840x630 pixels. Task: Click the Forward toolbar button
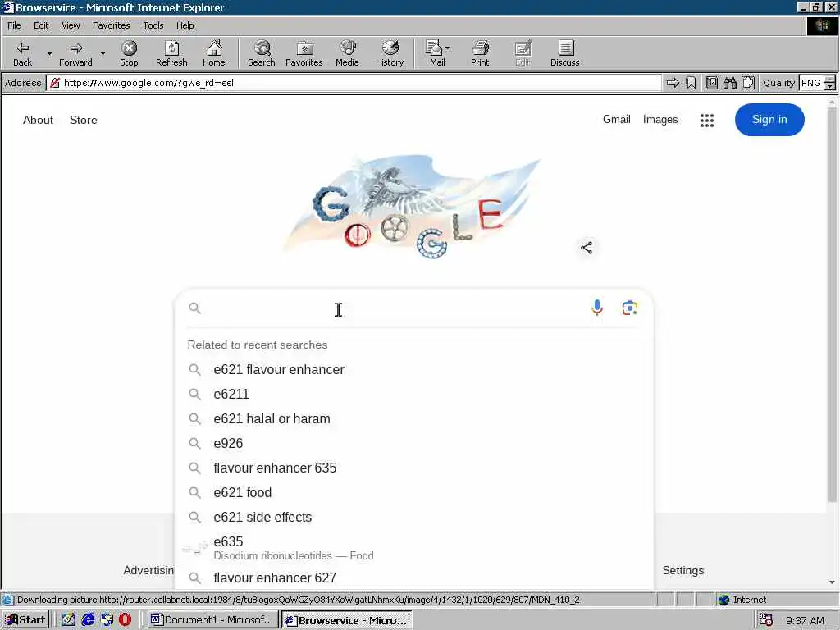pos(75,53)
